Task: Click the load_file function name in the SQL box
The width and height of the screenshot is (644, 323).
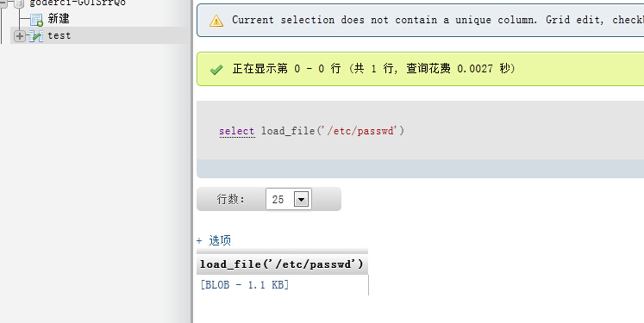Action: click(x=287, y=131)
